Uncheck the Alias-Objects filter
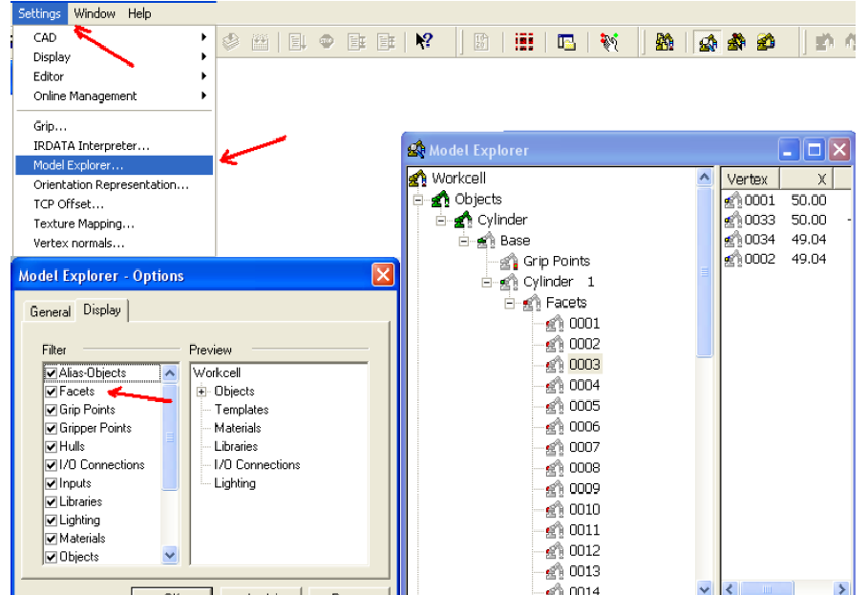The height and width of the screenshot is (595, 868). click(51, 373)
